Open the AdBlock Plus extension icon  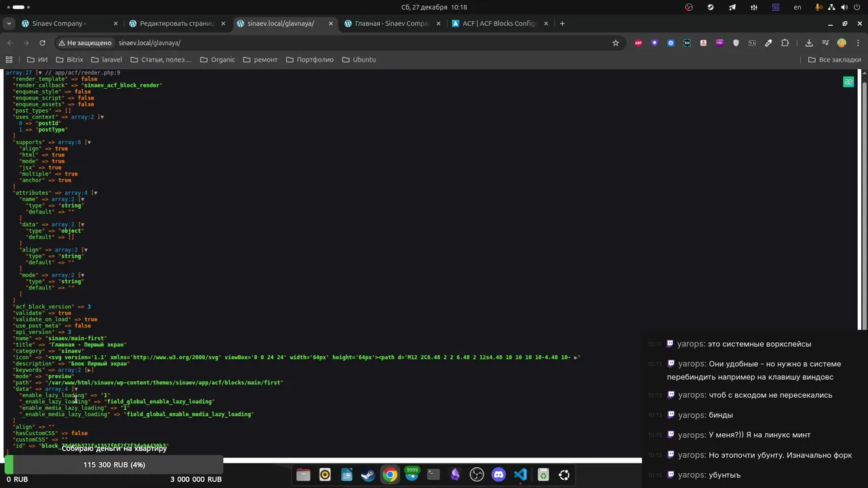(638, 43)
